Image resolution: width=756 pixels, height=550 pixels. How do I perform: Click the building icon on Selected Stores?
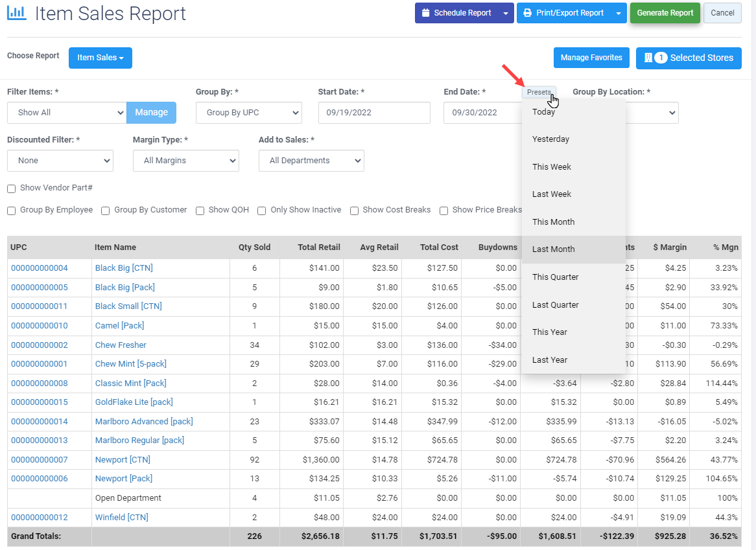pos(648,58)
